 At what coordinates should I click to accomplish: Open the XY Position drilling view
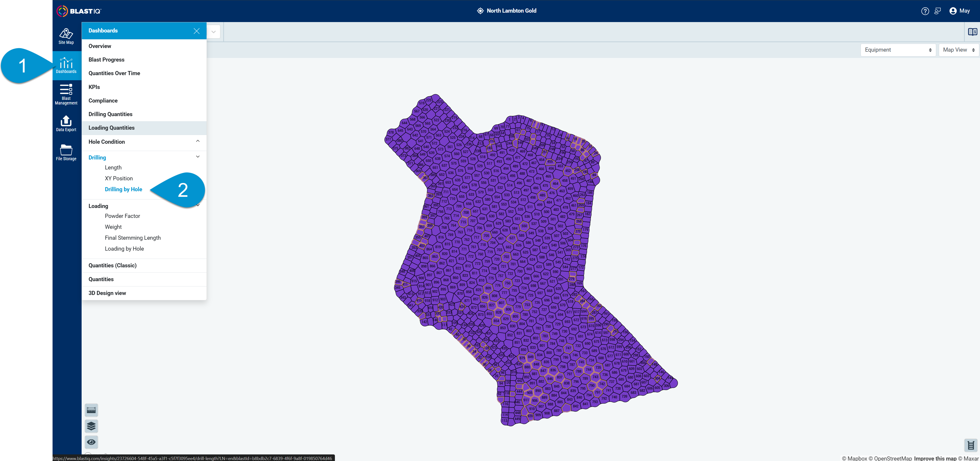119,179
